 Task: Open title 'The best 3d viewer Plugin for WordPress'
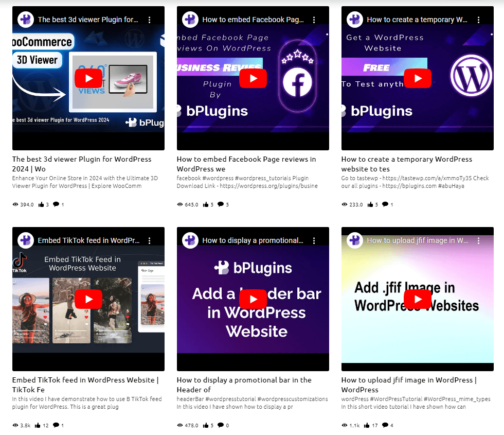(x=82, y=164)
